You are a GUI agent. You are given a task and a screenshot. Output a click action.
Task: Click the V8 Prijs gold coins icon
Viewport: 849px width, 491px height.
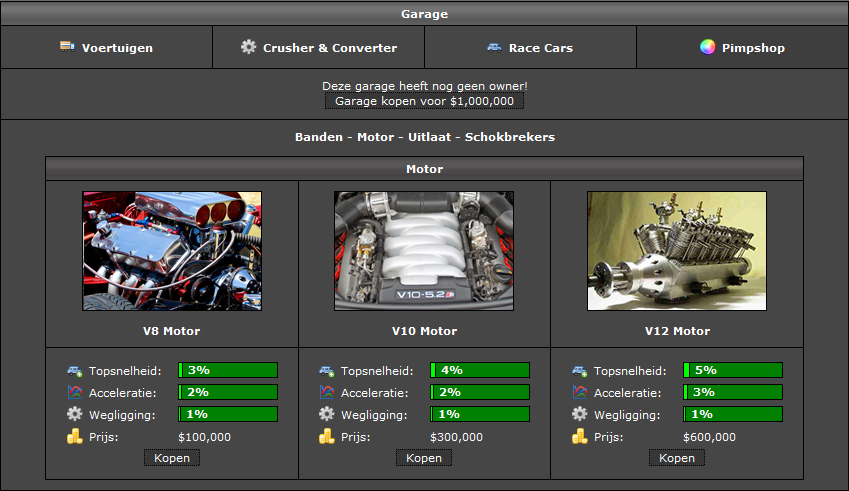click(75, 437)
